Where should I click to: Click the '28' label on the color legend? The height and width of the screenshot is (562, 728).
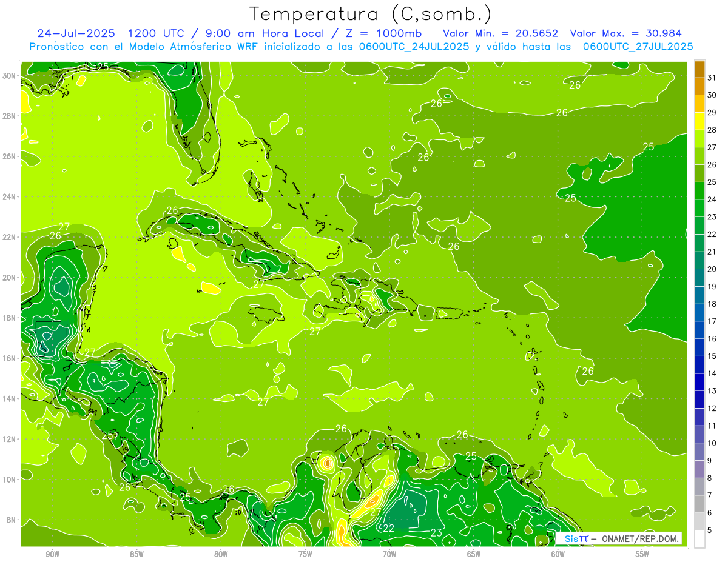(x=712, y=130)
